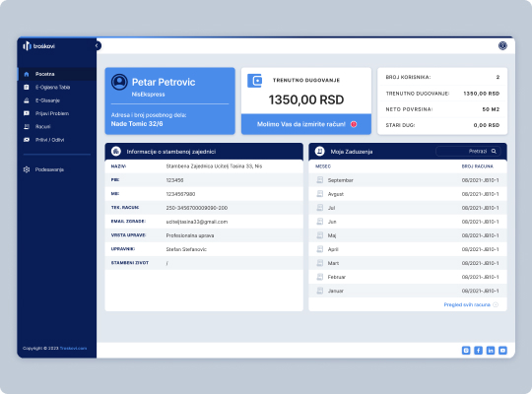Click the Broj Korisnika value 2

(x=498, y=77)
